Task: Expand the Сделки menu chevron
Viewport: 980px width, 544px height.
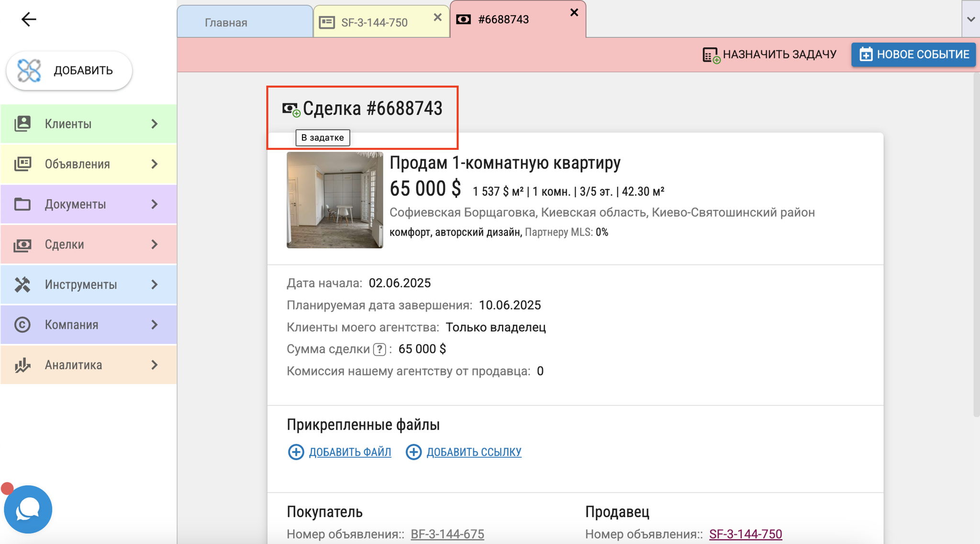Action: point(155,244)
